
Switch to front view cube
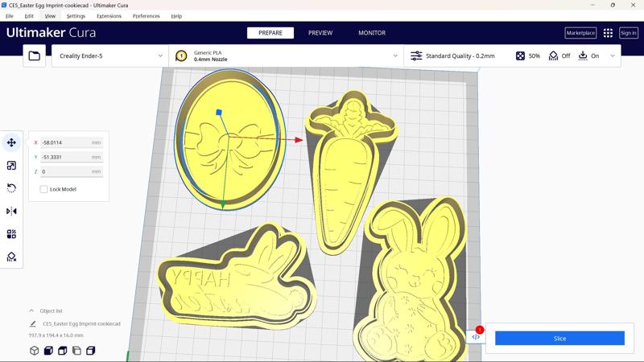coord(48,351)
